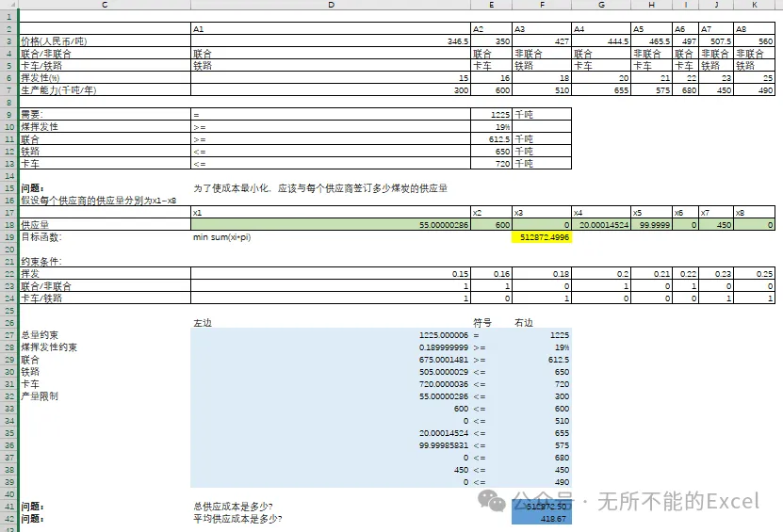Click the 720.0000036 truck constraint value
This screenshot has height=532, width=783.
331,384
